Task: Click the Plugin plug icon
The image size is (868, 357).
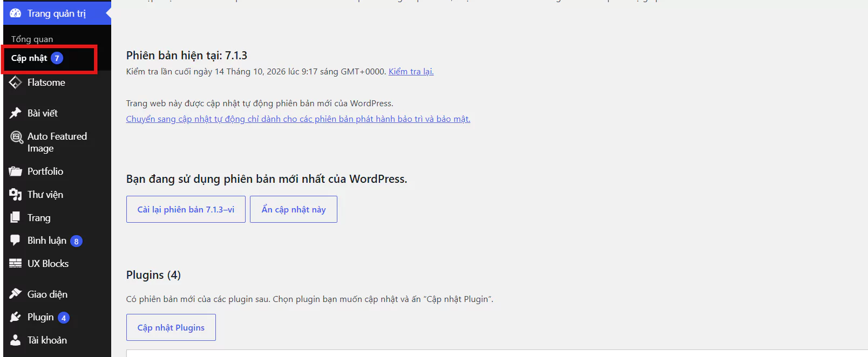Action: pyautogui.click(x=15, y=317)
